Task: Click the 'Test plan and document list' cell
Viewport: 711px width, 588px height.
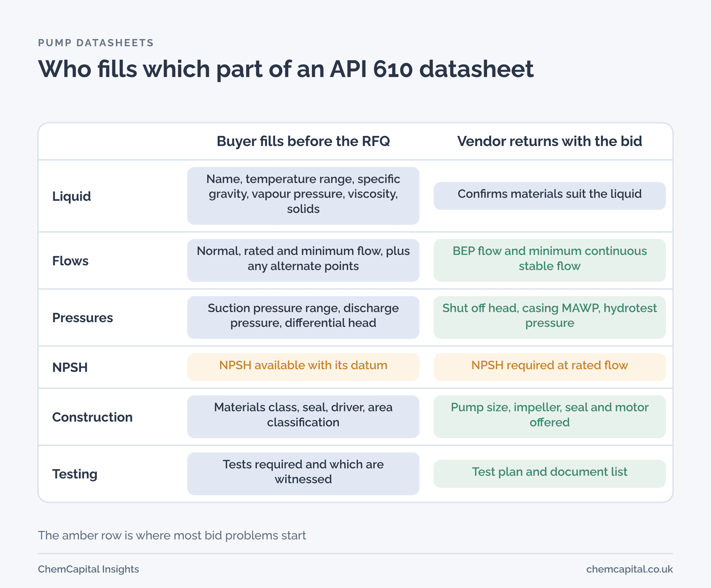Action: coord(550,474)
